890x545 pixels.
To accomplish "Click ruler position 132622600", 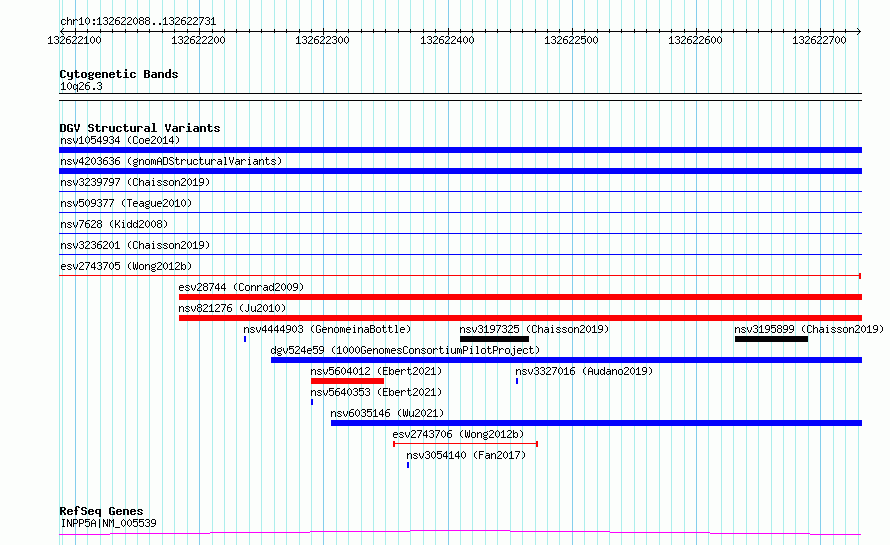I will [x=695, y=40].
